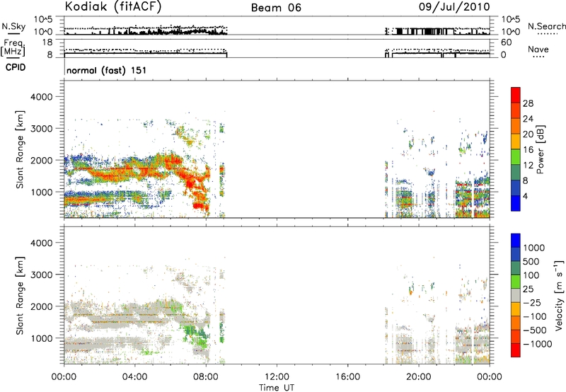This screenshot has width=566, height=392.
Task: Click the '28' tick on Power colorbar
Action: click(528, 103)
